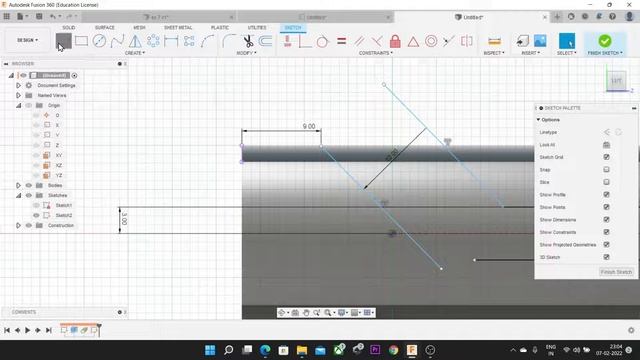
Task: Apply the Midpoint triangle constraint
Action: 413,41
